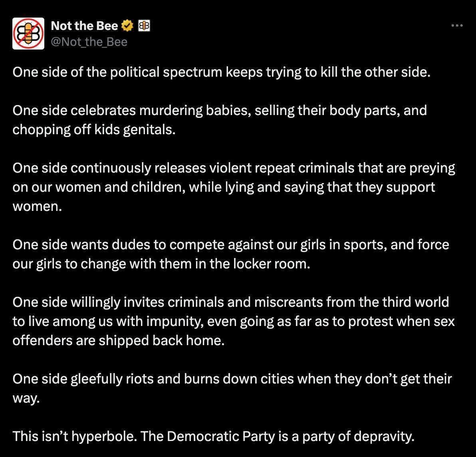476x457 pixels.
Task: Click the line ending "shipped back home."
Action: pos(119,341)
